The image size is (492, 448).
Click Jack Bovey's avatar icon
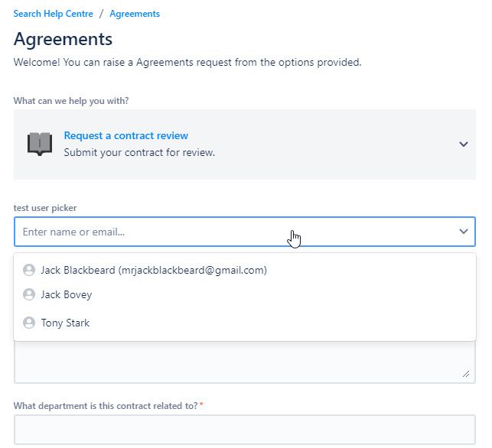point(29,294)
